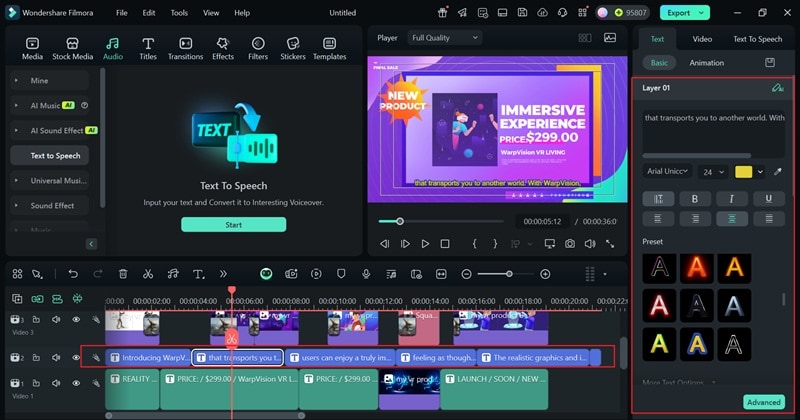Toggle underline text formatting

point(768,199)
